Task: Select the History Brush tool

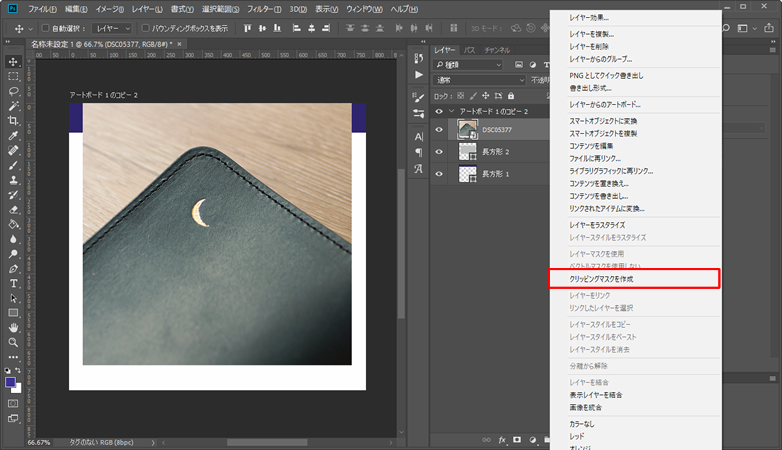Action: [13, 195]
